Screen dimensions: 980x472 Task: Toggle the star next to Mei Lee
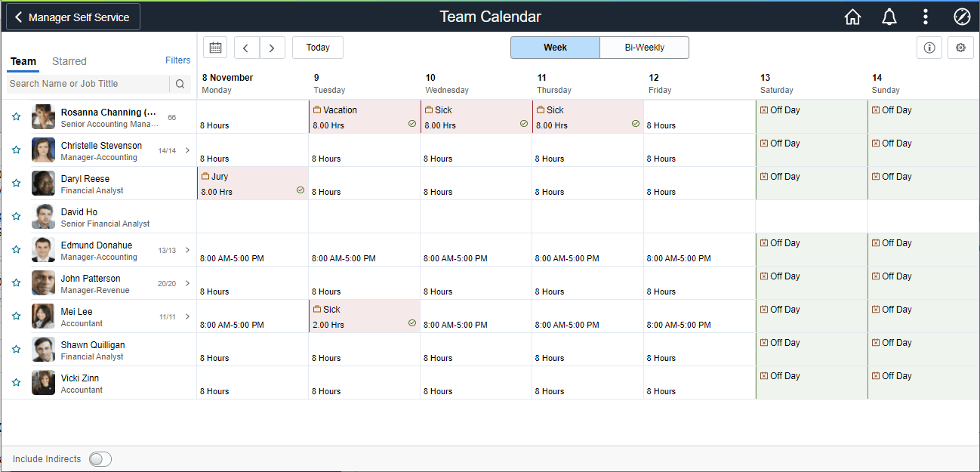16,316
